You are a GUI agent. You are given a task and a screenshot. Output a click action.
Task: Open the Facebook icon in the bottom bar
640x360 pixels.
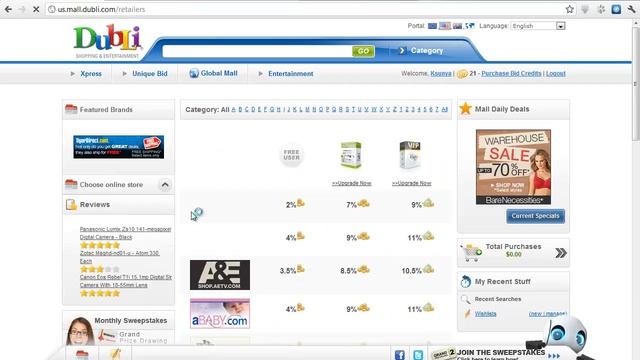(400, 354)
